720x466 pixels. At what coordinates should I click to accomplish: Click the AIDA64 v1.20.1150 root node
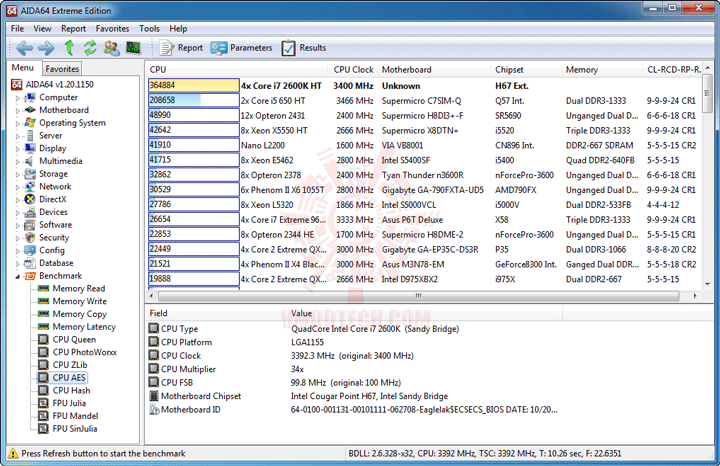click(x=59, y=84)
